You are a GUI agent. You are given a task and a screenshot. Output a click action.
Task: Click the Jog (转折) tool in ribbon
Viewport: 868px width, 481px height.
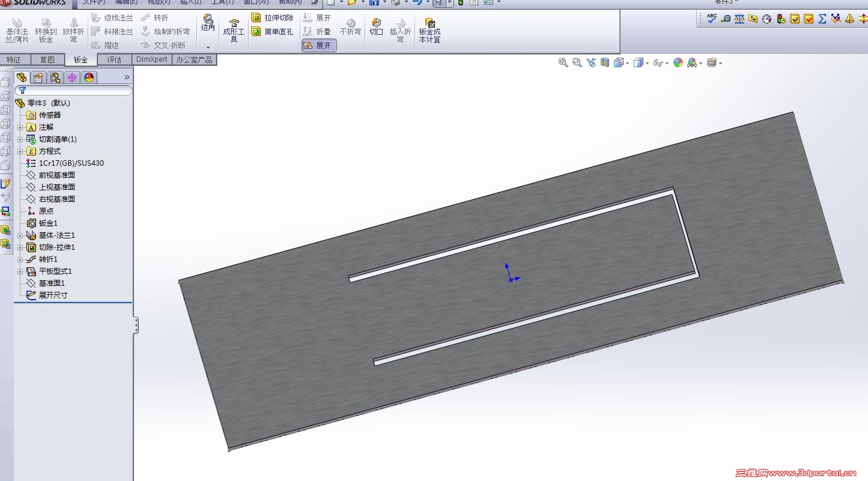155,18
